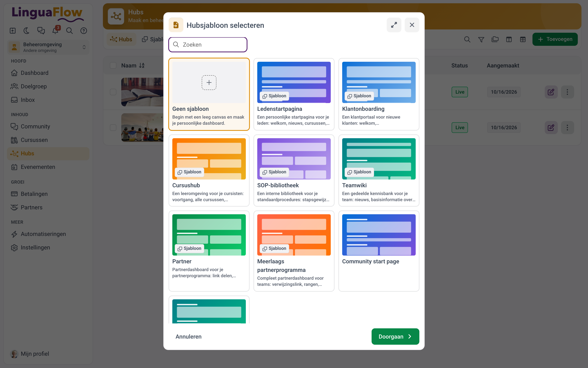
Task: Open more options for the first hub
Action: pos(567,92)
